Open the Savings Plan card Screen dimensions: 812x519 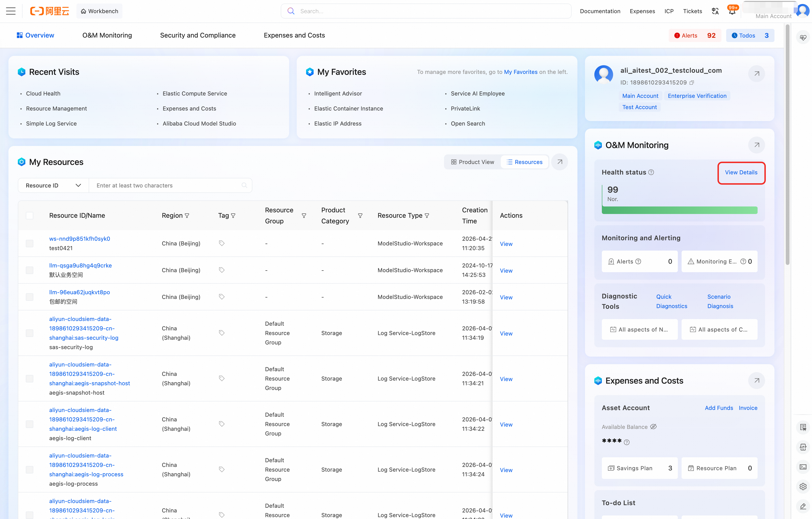pyautogui.click(x=639, y=468)
